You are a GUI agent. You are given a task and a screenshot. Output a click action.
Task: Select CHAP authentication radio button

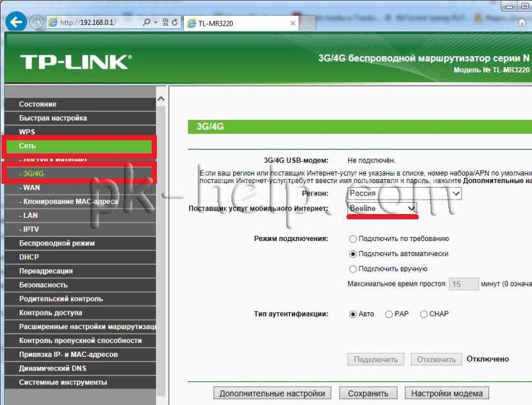423,314
